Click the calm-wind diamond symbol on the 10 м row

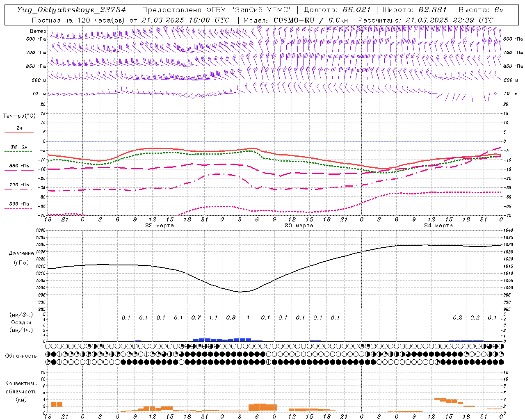tap(495, 94)
